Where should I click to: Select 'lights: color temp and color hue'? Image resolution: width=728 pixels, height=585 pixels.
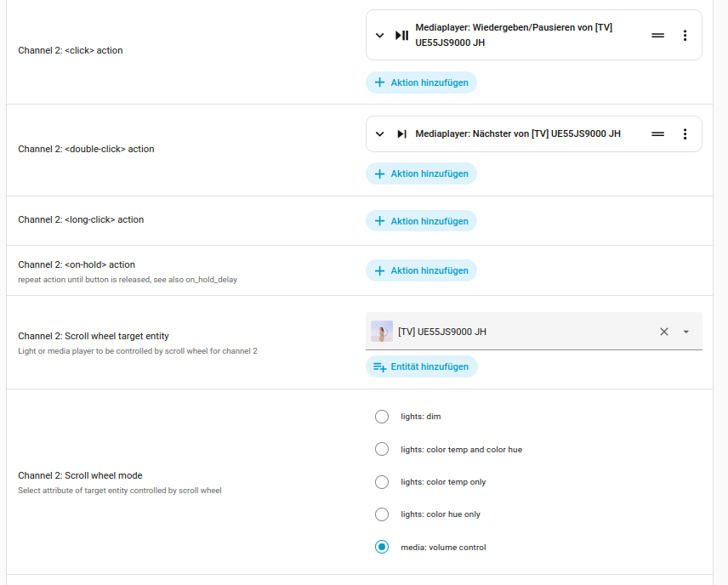point(382,449)
